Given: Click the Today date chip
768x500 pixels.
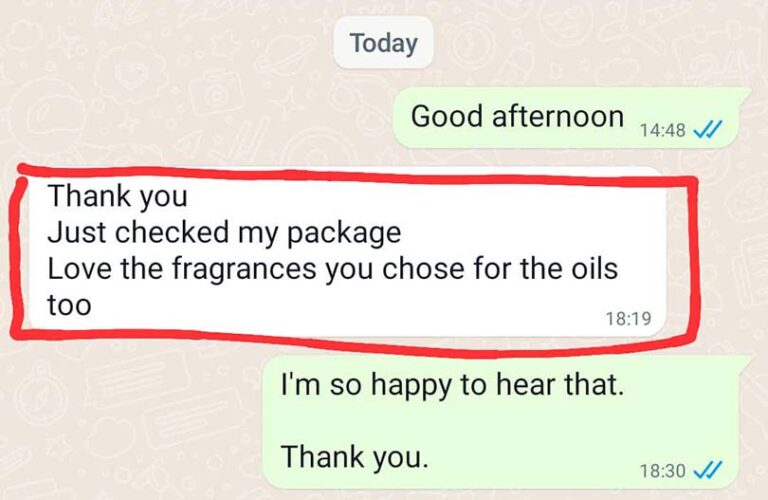Looking at the screenshot, I should (384, 43).
